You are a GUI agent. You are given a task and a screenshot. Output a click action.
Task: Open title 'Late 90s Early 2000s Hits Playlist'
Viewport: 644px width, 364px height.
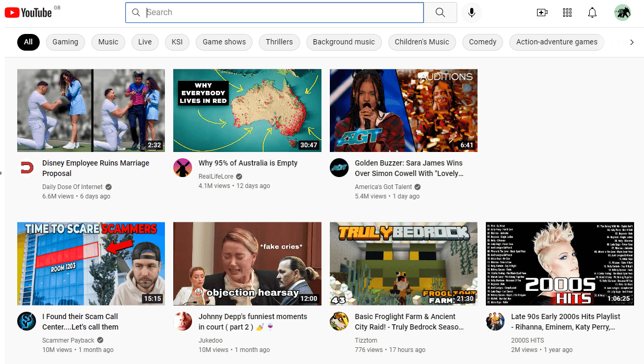click(566, 322)
